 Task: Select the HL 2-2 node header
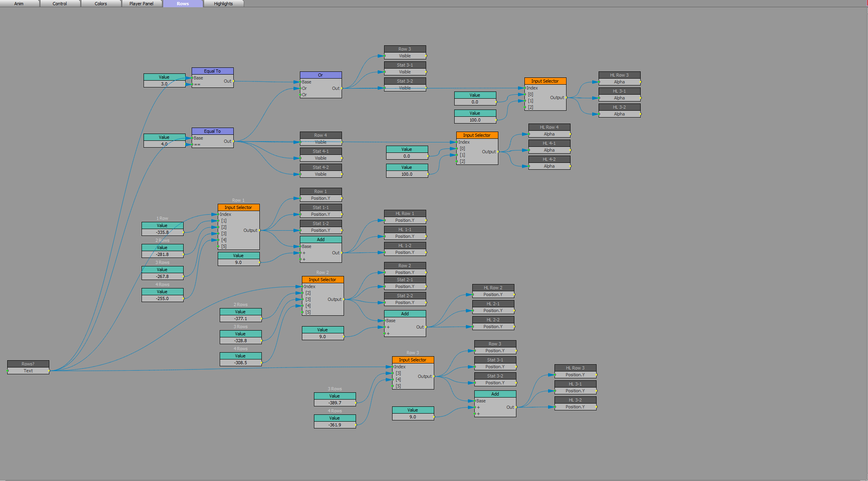[493, 320]
